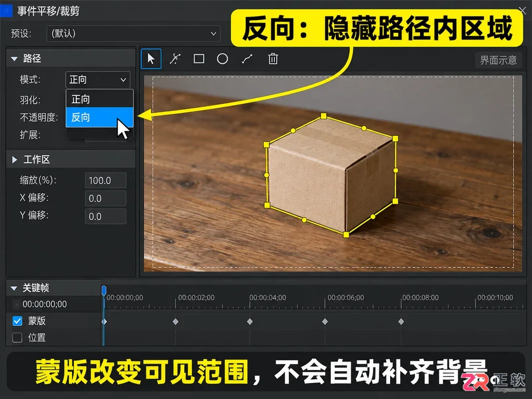Click the blue playhead handle on the timeline
This screenshot has width=532, height=399.
point(104,291)
